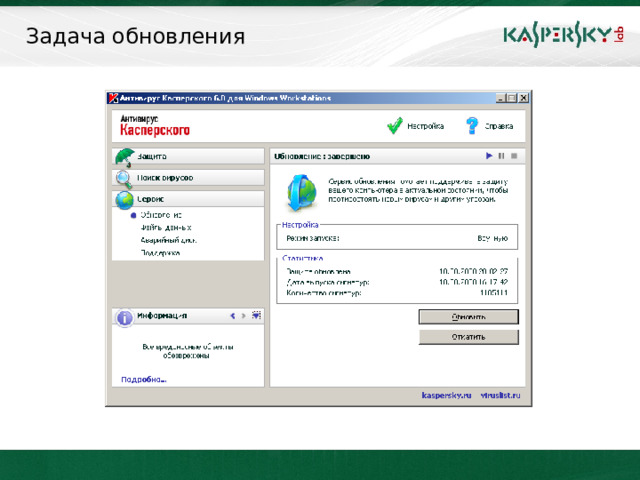The width and height of the screenshot is (640, 480).
Task: Click the Обновление : завершено panel title
Action: (x=322, y=156)
